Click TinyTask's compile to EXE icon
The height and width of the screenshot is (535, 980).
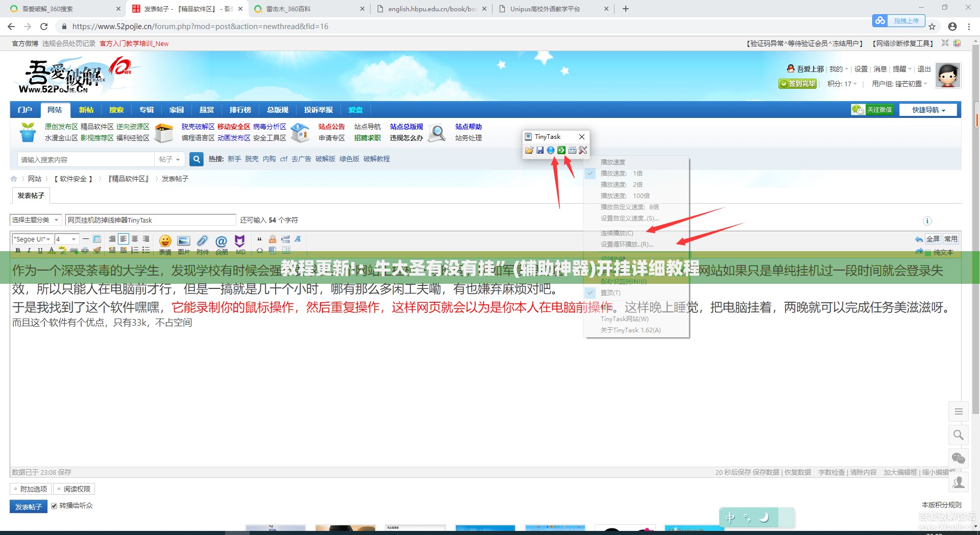point(572,150)
